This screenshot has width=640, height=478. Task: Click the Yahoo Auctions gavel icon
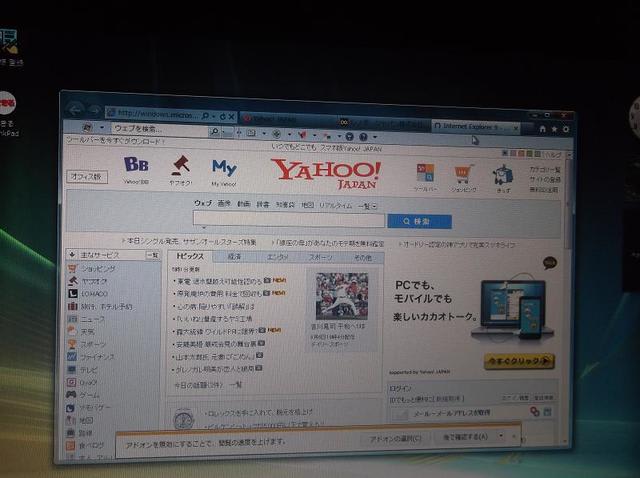[181, 165]
